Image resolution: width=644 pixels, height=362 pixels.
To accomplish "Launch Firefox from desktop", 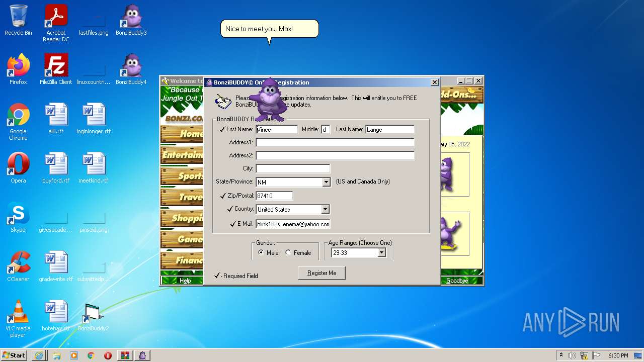I will pyautogui.click(x=18, y=69).
